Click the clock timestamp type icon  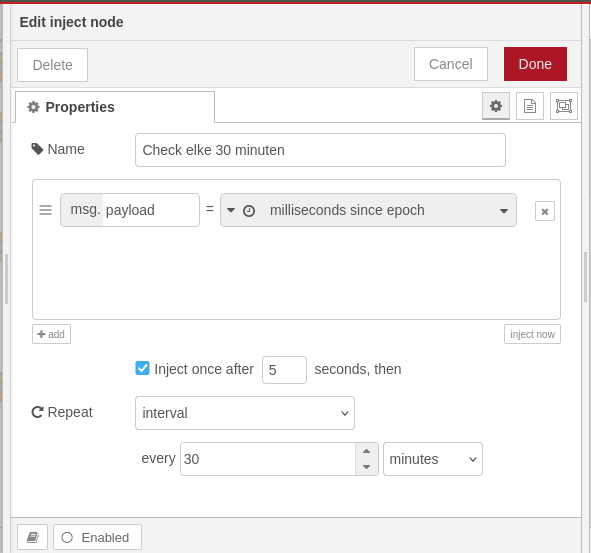pyautogui.click(x=249, y=211)
